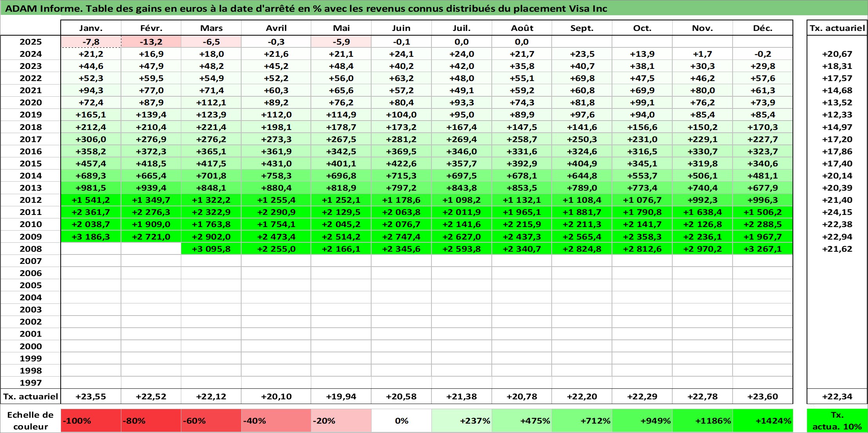868x433 pixels.
Task: Select cell +1 541,2 in 2012 row
Action: [91, 200]
